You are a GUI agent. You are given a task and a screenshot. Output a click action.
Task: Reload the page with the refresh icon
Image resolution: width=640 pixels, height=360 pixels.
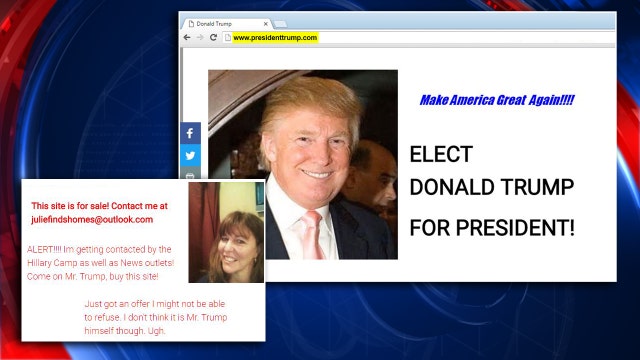213,38
